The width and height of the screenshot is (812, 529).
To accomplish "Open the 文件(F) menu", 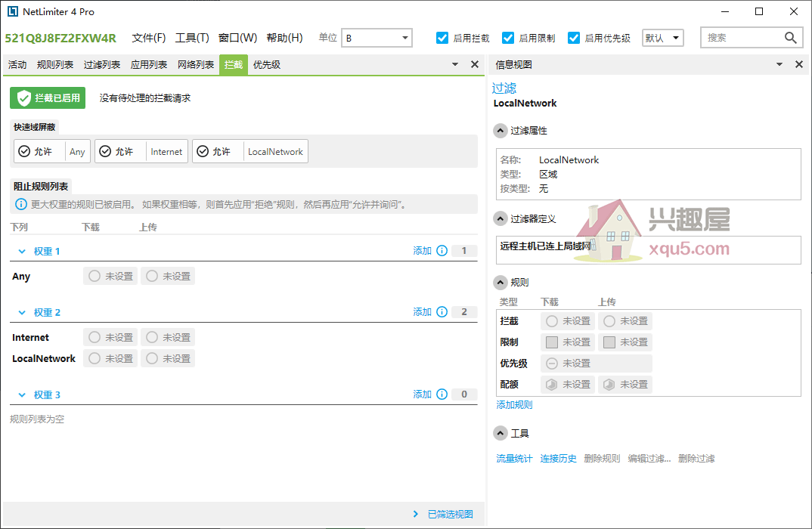I will click(x=149, y=38).
